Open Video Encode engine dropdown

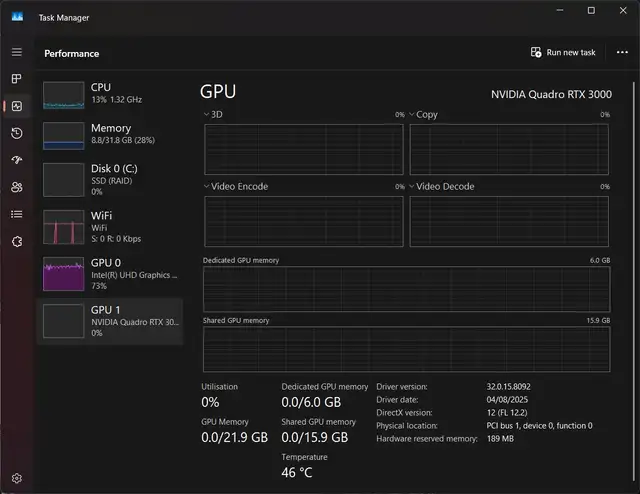click(x=206, y=186)
